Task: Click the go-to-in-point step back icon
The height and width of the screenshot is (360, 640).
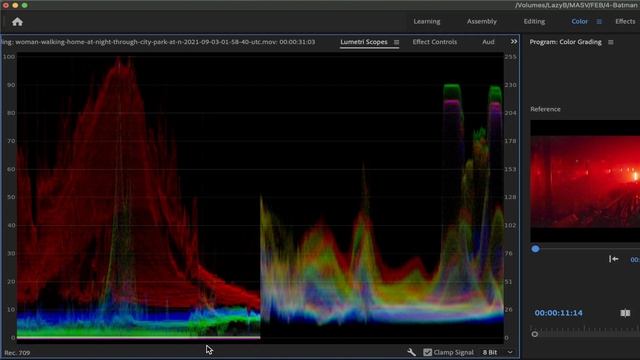Action: point(613,259)
